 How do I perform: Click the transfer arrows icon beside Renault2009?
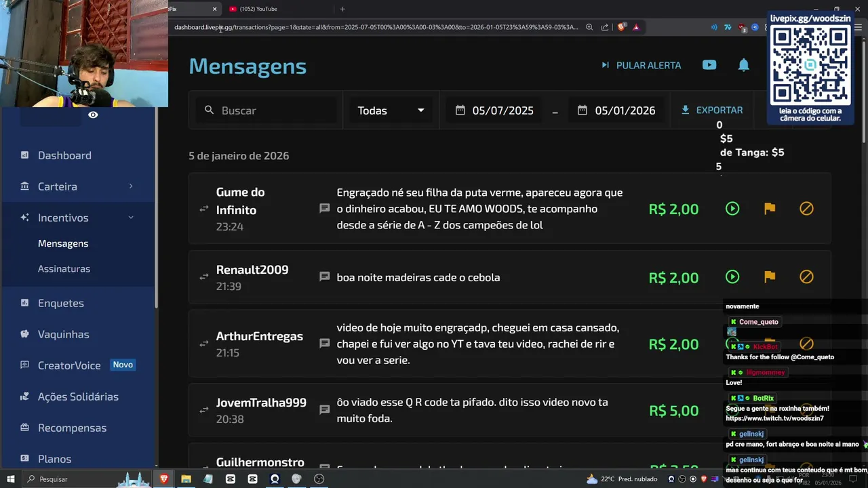point(203,277)
